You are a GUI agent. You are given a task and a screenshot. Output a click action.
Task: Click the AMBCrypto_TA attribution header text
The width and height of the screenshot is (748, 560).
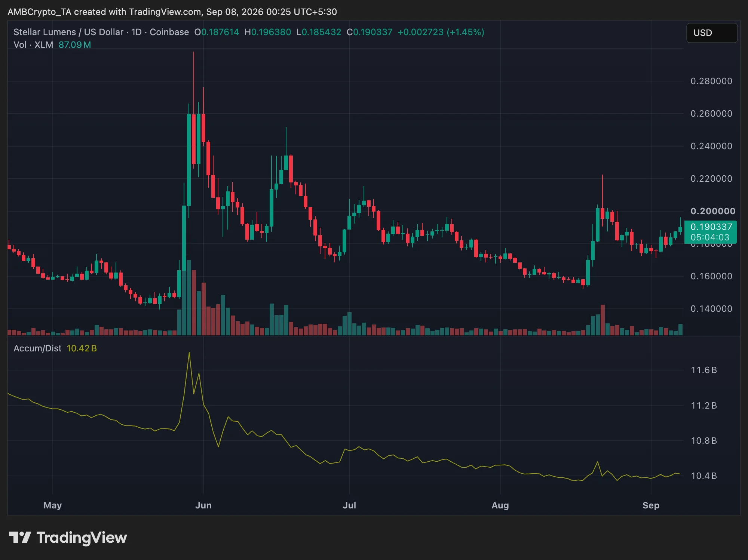click(x=172, y=12)
